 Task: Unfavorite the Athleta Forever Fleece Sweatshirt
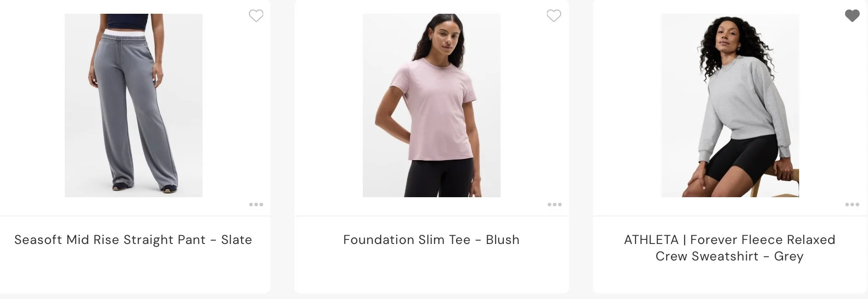click(852, 16)
